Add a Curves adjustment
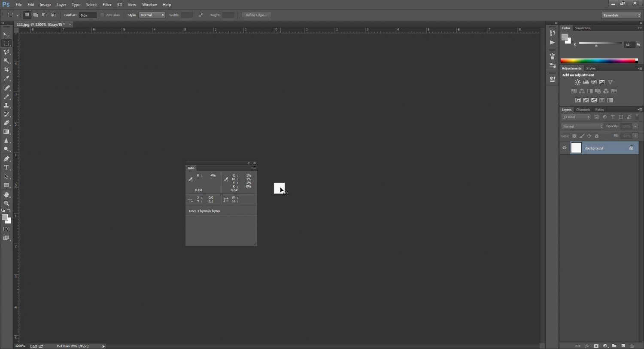Image resolution: width=644 pixels, height=349 pixels. pyautogui.click(x=594, y=82)
